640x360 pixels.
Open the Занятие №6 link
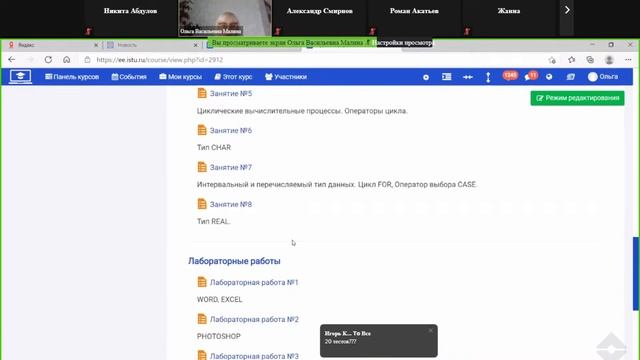[231, 131]
